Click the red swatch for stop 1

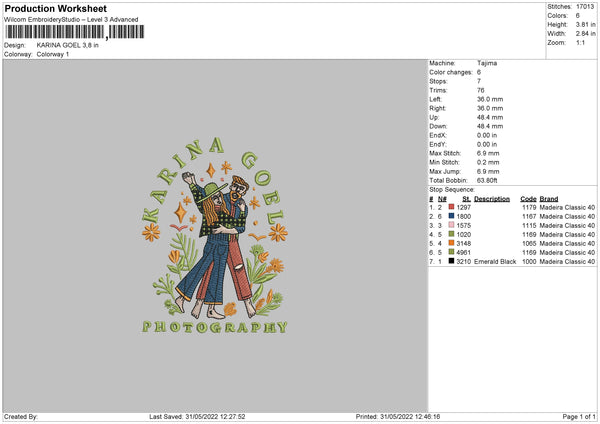[x=451, y=207]
